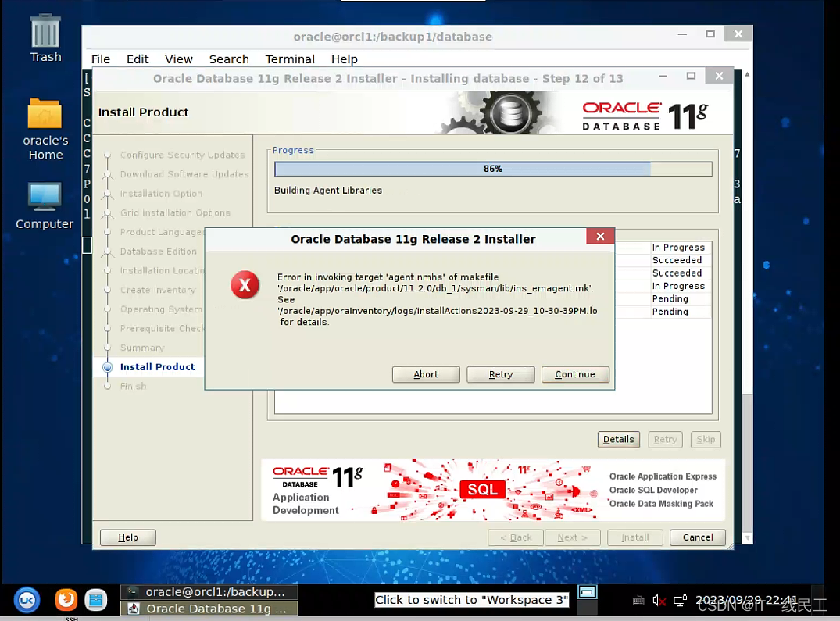
Task: Click the keyboard icon in the system tray
Action: pos(638,600)
